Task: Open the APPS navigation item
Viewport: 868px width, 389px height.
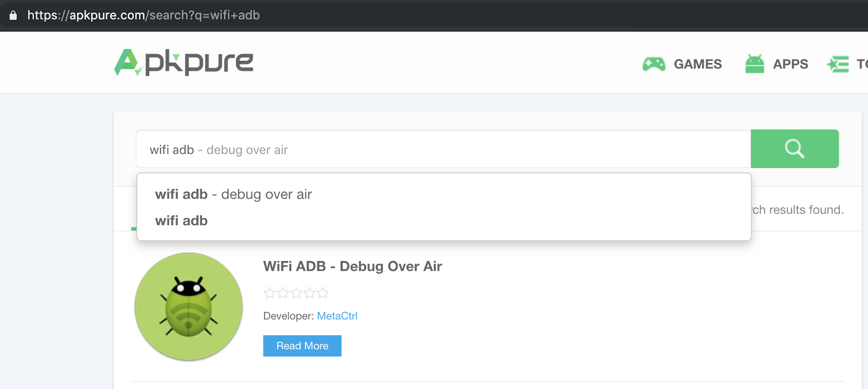Action: pos(790,64)
